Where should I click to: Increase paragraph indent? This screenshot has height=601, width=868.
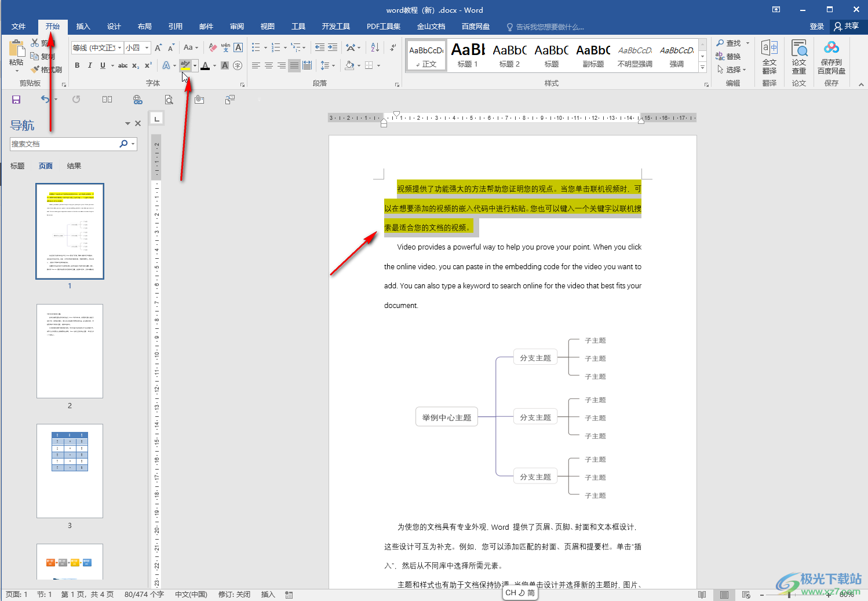(x=333, y=47)
